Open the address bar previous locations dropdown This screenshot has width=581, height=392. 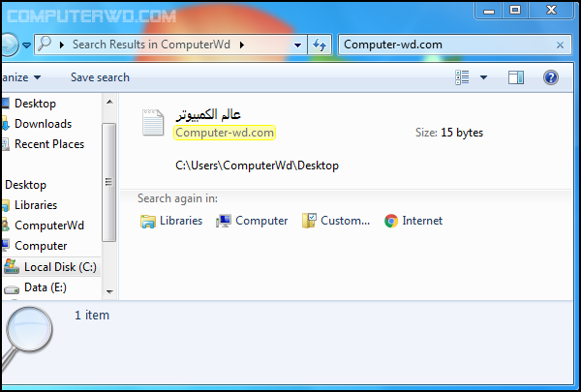point(297,45)
